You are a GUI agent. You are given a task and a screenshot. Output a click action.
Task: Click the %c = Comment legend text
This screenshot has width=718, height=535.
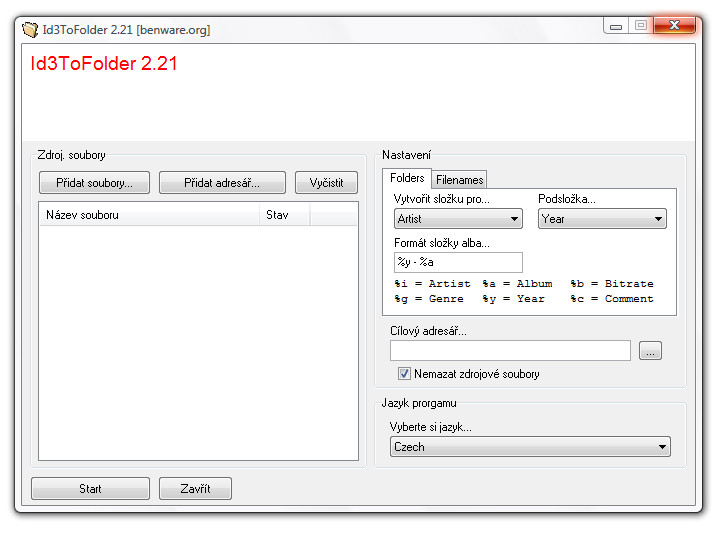click(x=612, y=299)
